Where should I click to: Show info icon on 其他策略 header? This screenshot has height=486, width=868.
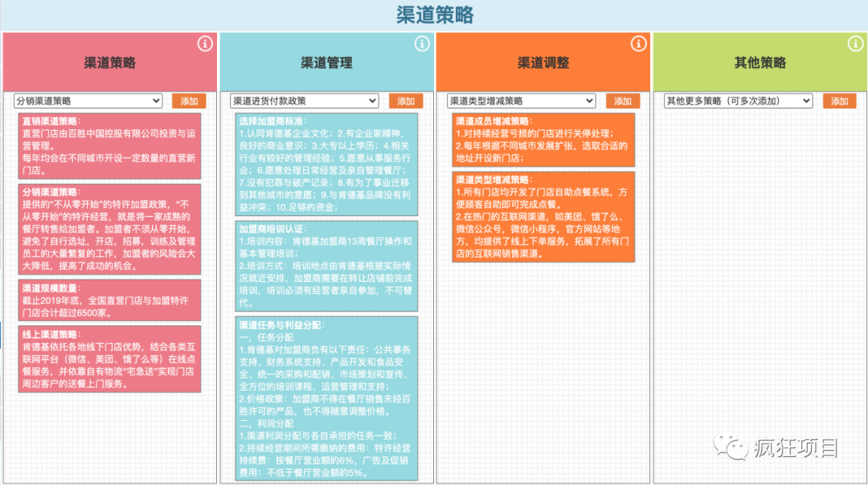(855, 43)
